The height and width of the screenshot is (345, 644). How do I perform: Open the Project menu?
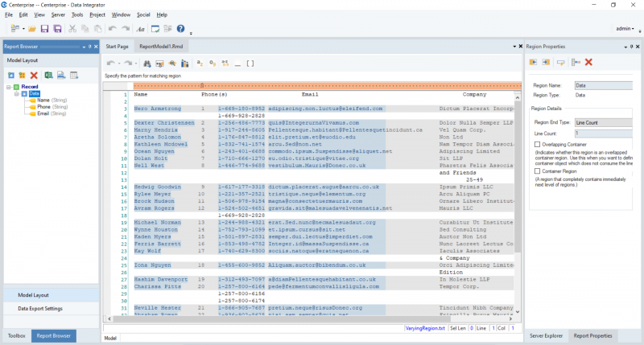click(x=97, y=14)
